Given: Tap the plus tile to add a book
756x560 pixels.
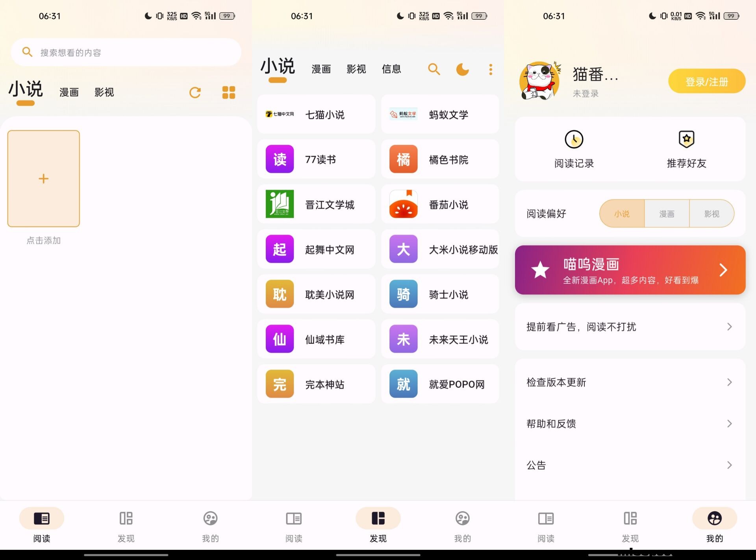Looking at the screenshot, I should coord(44,179).
